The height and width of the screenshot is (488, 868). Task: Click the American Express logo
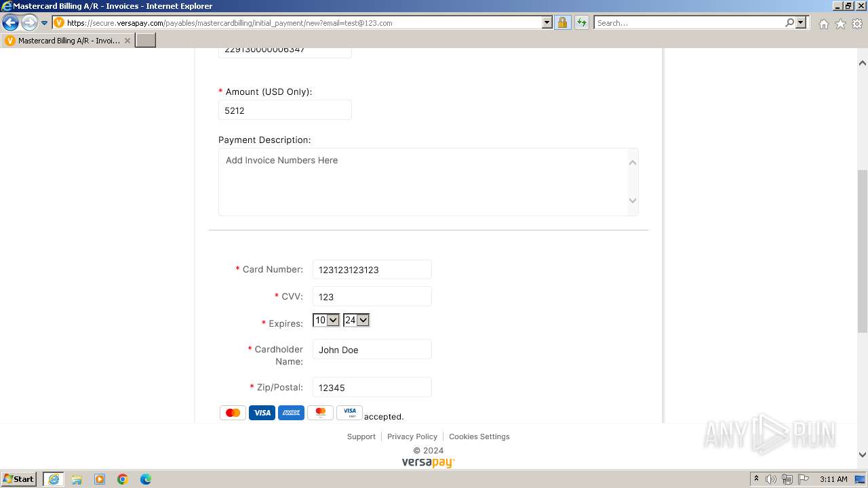[x=291, y=413]
